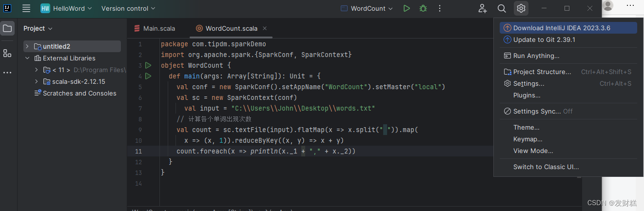Open the Project tool window folder icon
Viewport: 644px width, 211px height.
(7, 28)
